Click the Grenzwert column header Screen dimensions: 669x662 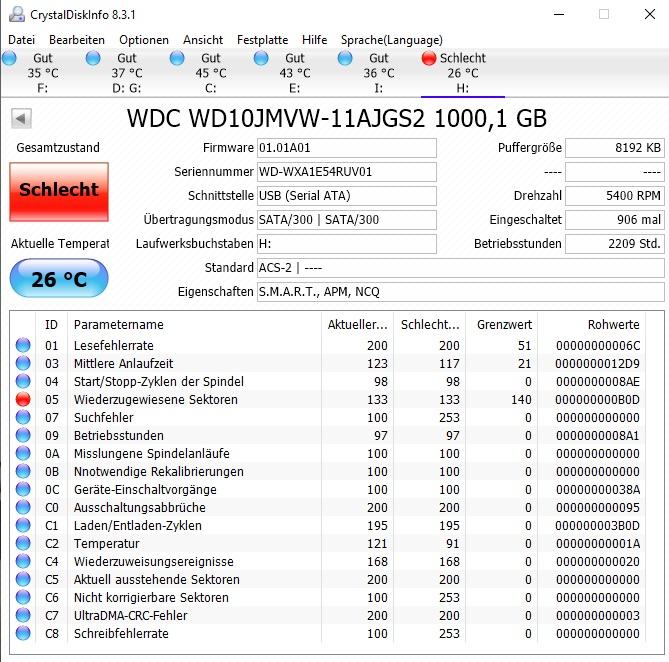[x=502, y=325]
